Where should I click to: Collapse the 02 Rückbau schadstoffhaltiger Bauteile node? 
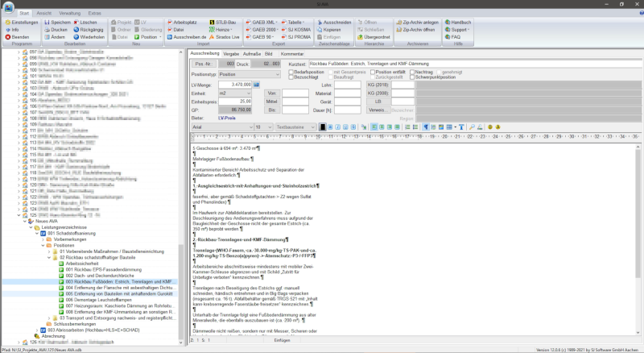(49, 258)
